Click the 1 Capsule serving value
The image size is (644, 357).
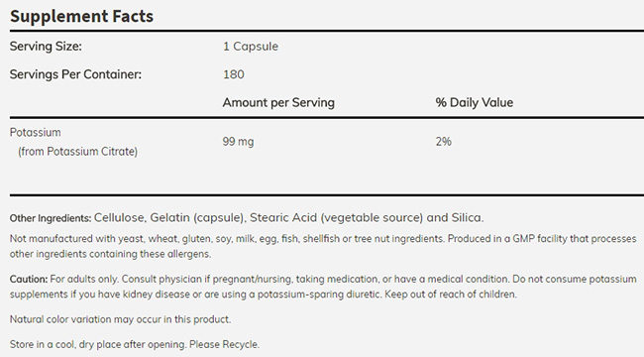tap(251, 46)
